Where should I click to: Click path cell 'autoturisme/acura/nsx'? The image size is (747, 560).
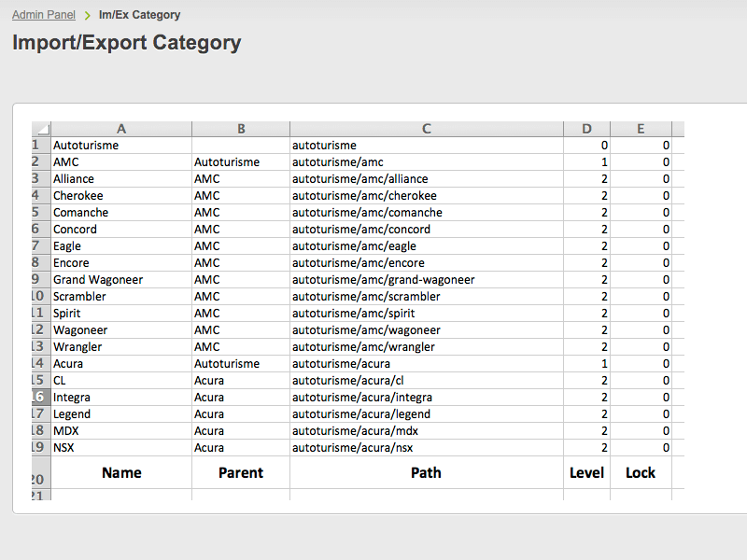pos(427,448)
